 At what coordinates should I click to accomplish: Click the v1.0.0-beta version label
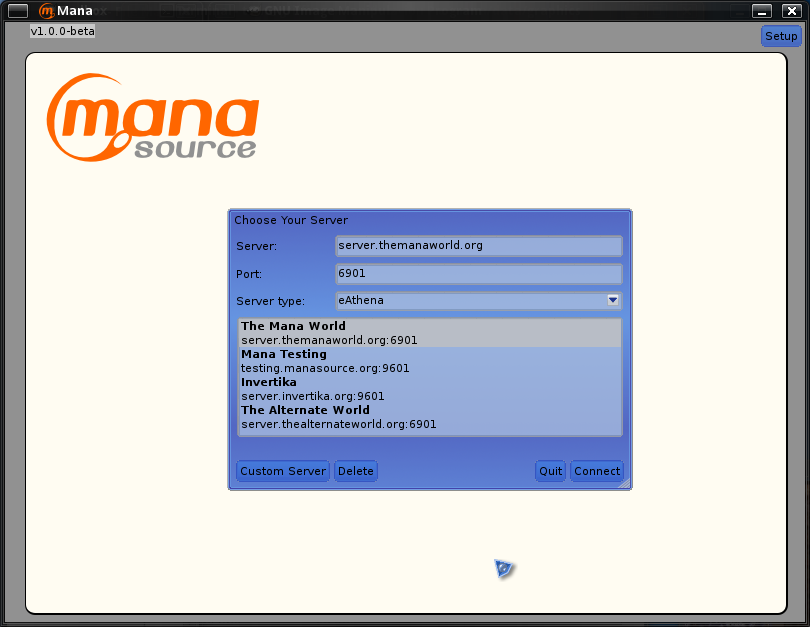tap(63, 31)
